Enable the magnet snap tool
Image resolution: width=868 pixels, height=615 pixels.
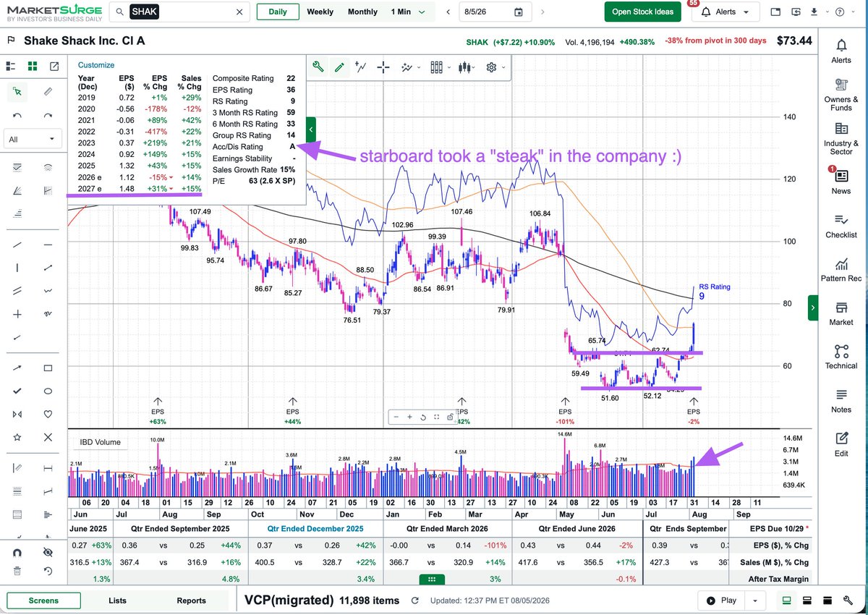click(x=17, y=551)
